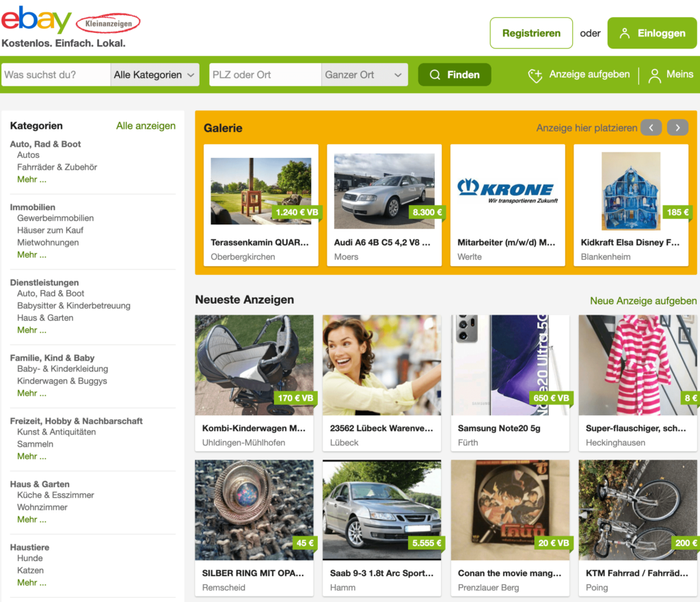The width and height of the screenshot is (700, 602).
Task: Select Fahrräder & Zubehör subcategory
Action: click(57, 167)
